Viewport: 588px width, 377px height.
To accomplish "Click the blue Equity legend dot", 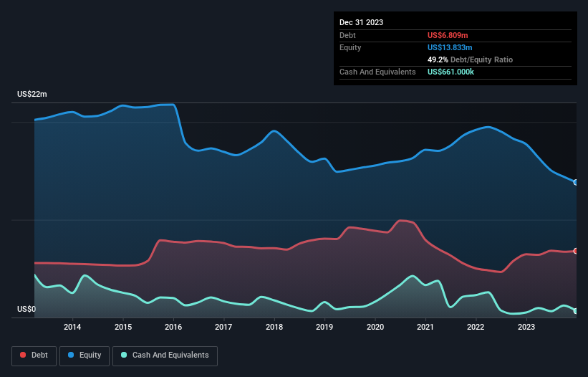I will (71, 355).
